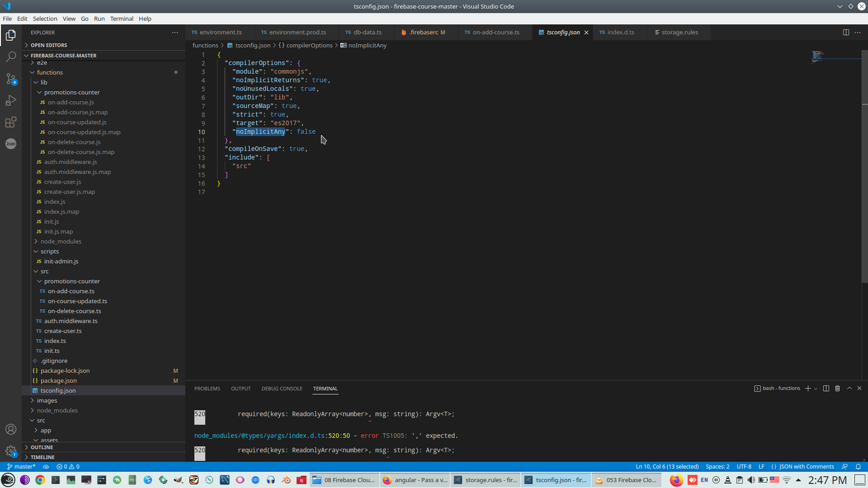Switch to the PROBLEMS panel tab
Screen dimensions: 868x488
coord(207,389)
